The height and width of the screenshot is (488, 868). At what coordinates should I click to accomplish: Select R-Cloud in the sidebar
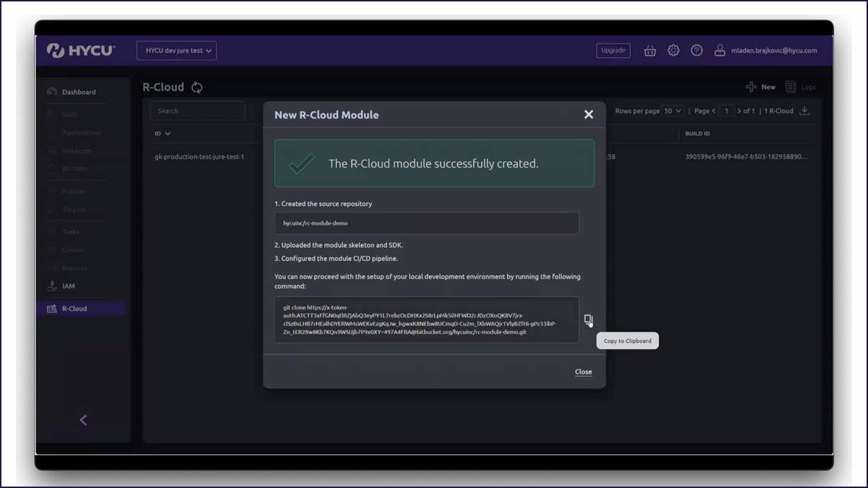pyautogui.click(x=74, y=309)
